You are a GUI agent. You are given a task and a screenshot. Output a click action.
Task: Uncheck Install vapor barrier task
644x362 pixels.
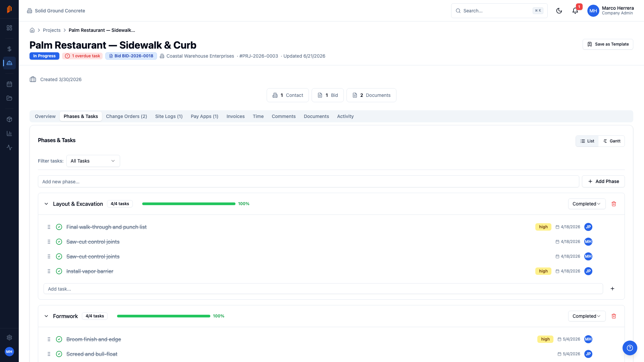59,271
